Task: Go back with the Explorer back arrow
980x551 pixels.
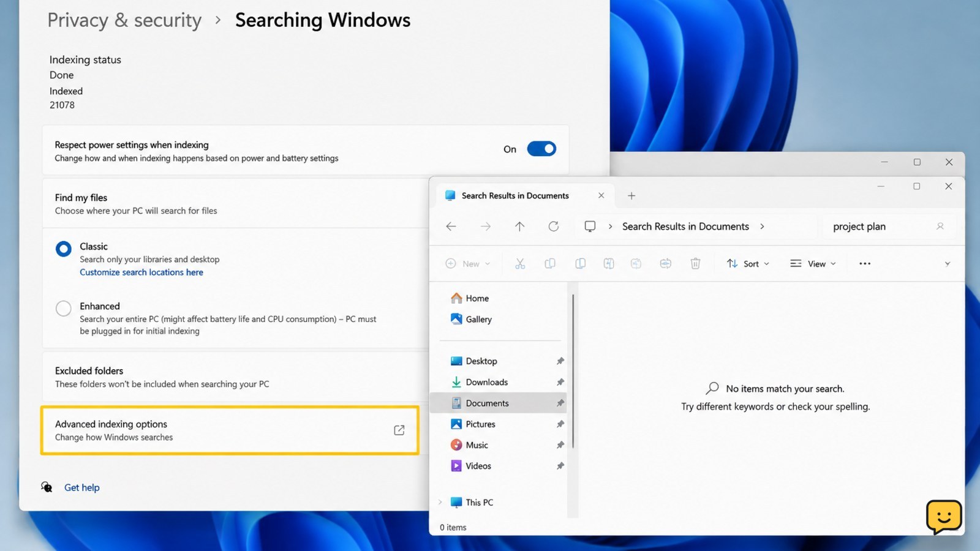Action: coord(451,227)
